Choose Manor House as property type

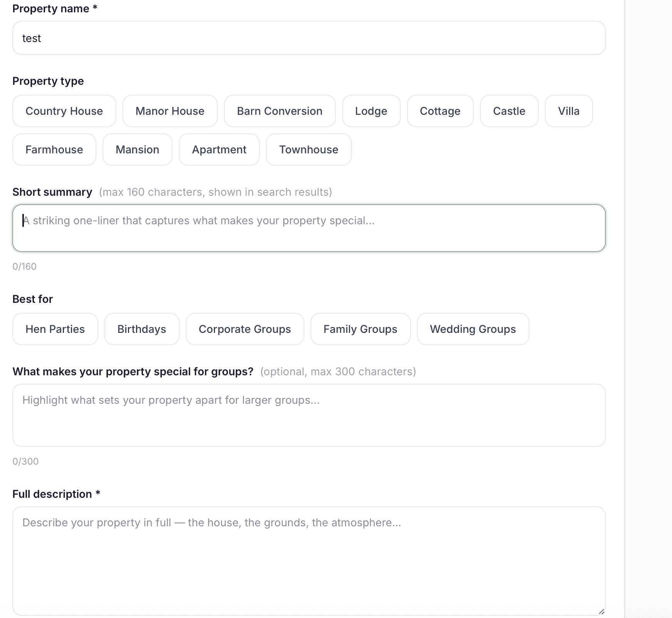tap(170, 111)
